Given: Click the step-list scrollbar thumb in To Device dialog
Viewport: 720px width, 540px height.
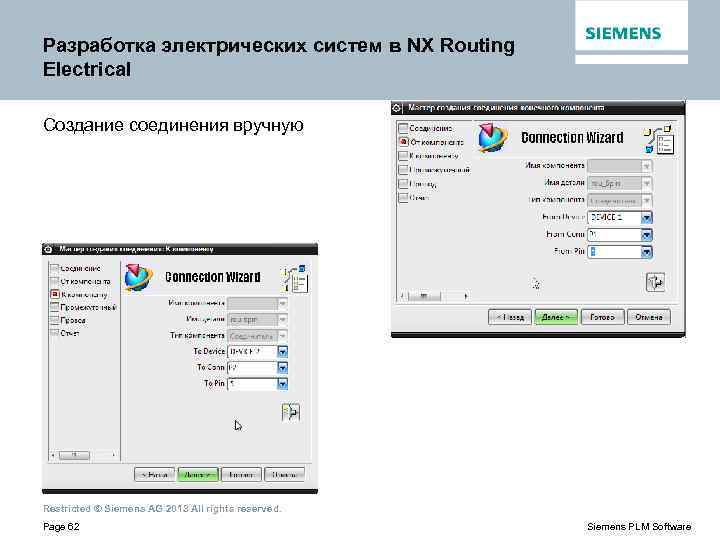Looking at the screenshot, I should coord(74,455).
